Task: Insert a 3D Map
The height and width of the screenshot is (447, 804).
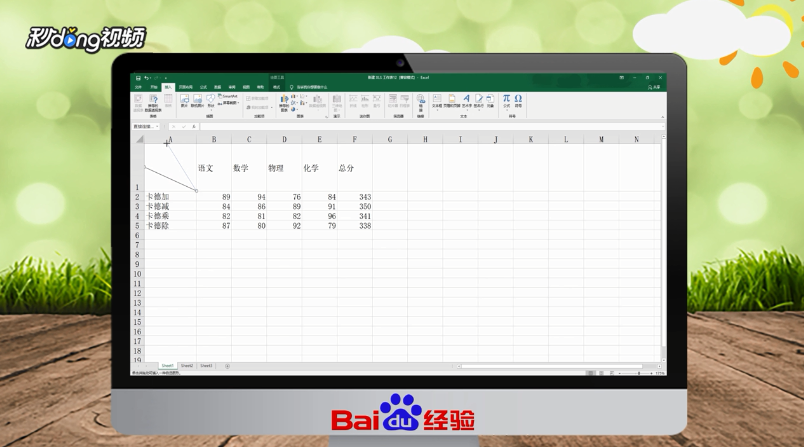Action: (337, 103)
